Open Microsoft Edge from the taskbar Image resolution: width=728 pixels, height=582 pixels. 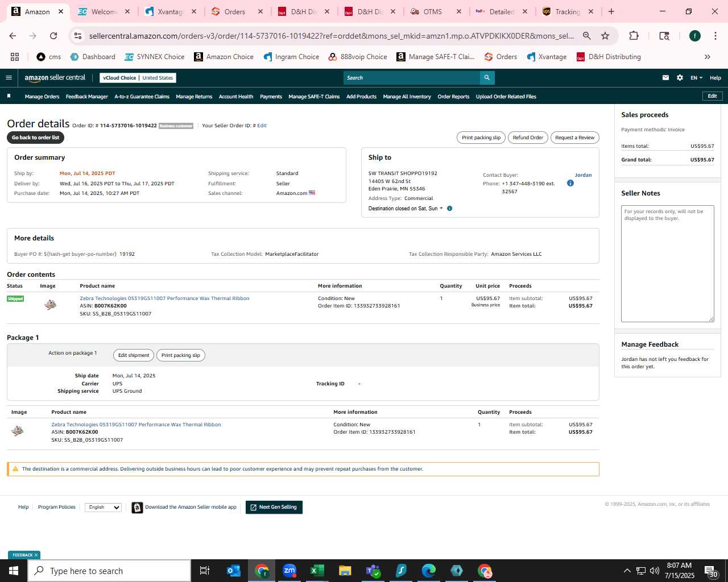429,571
